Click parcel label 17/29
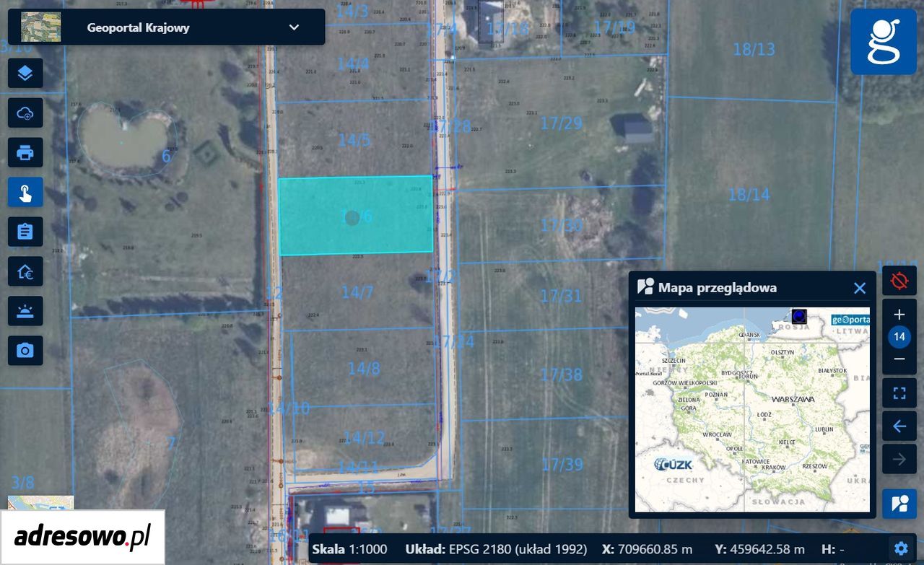 561,123
